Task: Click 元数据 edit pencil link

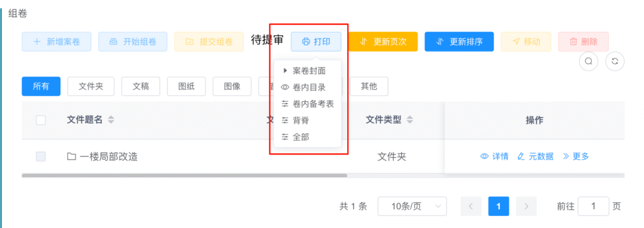Action: [x=536, y=156]
